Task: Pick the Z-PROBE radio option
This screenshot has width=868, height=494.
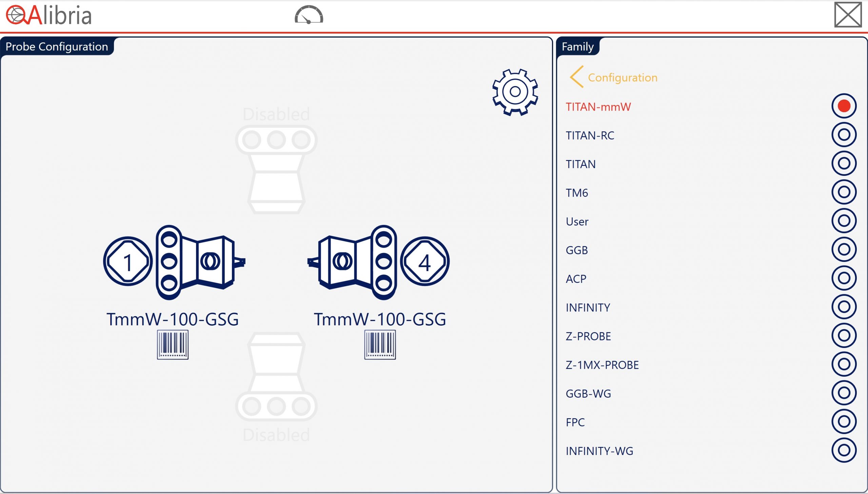Action: tap(844, 335)
